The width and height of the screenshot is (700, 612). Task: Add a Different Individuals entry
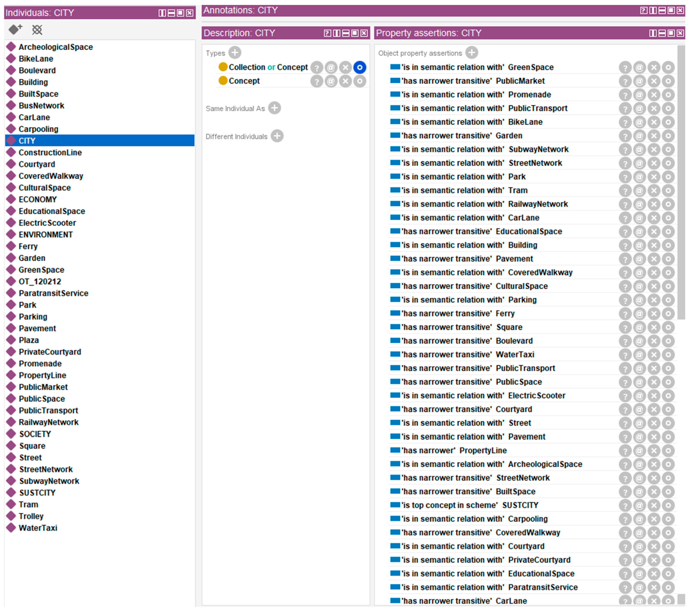[277, 136]
